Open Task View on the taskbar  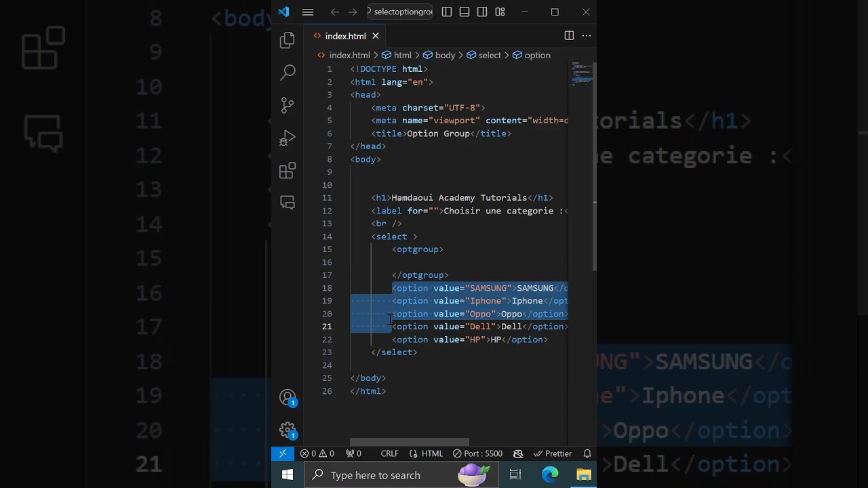(x=515, y=475)
